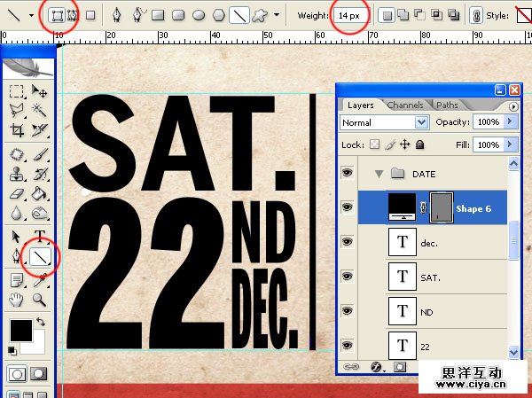Switch to the Paths tab

(x=447, y=105)
